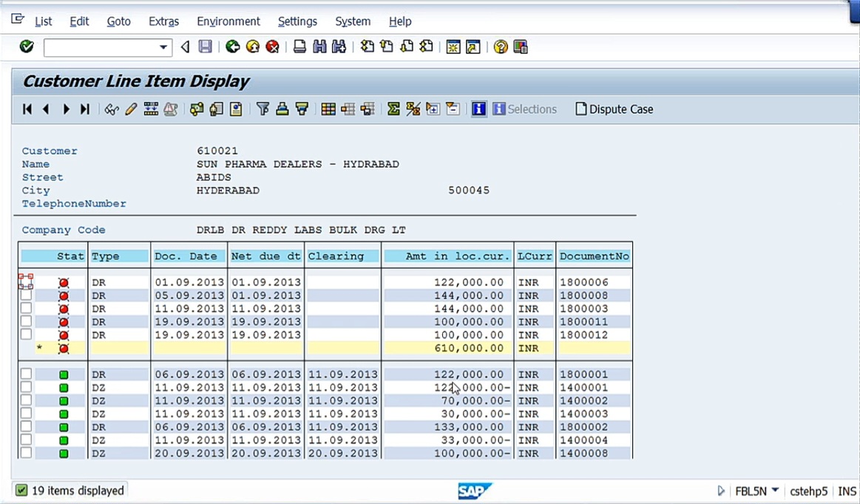Open the Settings menu
Image resolution: width=860 pixels, height=504 pixels.
(x=297, y=21)
